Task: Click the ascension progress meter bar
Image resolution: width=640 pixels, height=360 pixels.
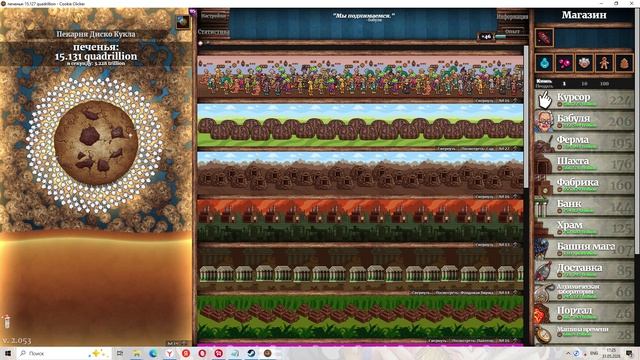Action: [x=511, y=37]
